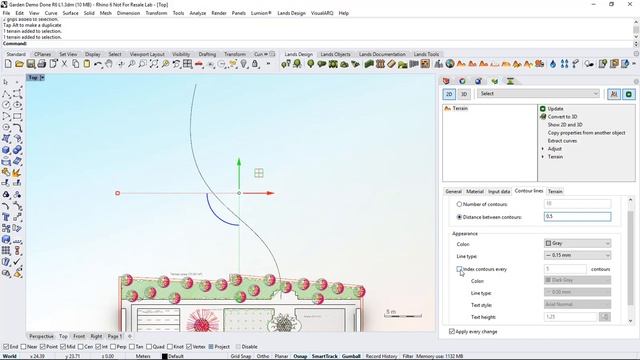Viewport: 640px width, 360px height.
Task: Switch to the Perspective viewport tab
Action: (x=41, y=336)
